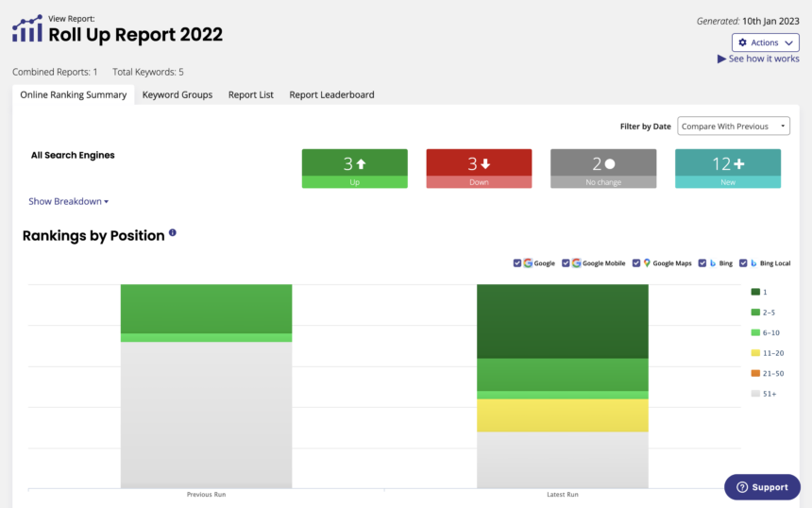Disable the Google Maps checkbox
This screenshot has height=508, width=812.
point(636,263)
